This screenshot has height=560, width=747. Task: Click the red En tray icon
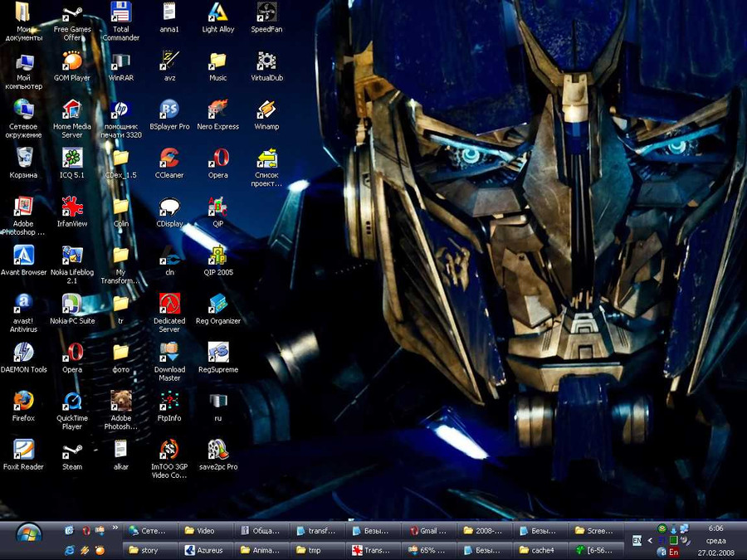point(673,552)
